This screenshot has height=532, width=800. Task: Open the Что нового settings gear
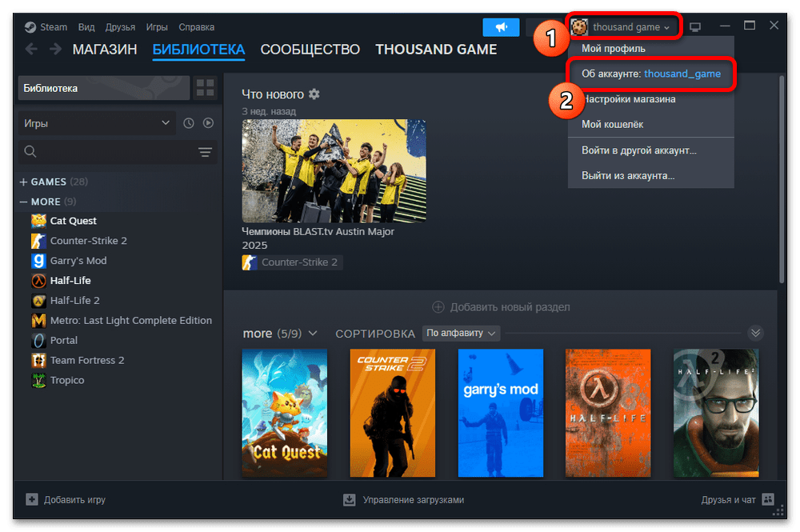click(x=314, y=94)
